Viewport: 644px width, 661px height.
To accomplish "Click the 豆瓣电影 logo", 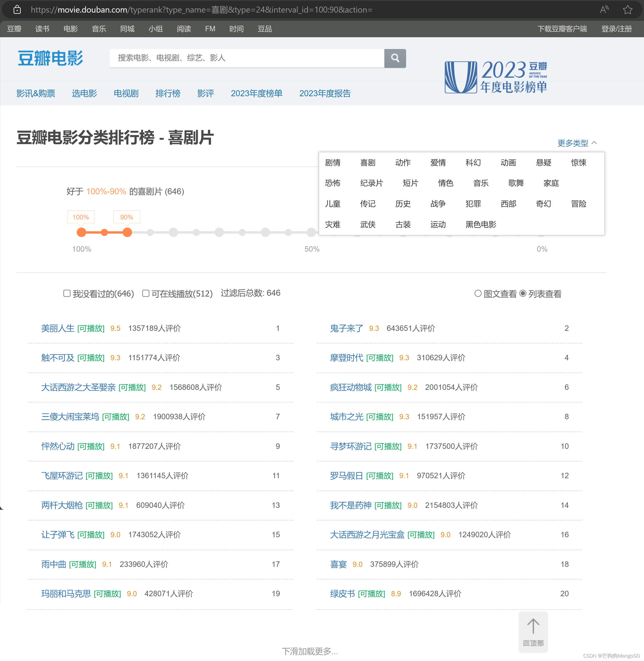I will pos(50,58).
